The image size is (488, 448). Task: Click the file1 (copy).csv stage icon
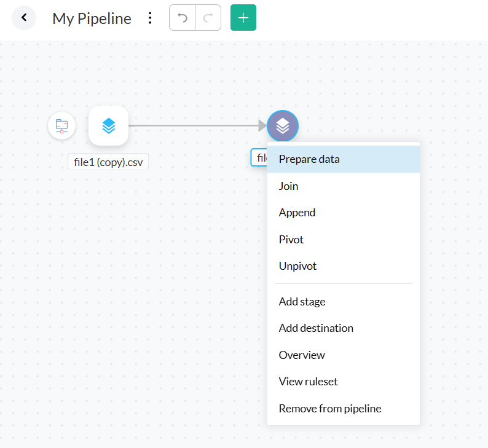pyautogui.click(x=108, y=126)
